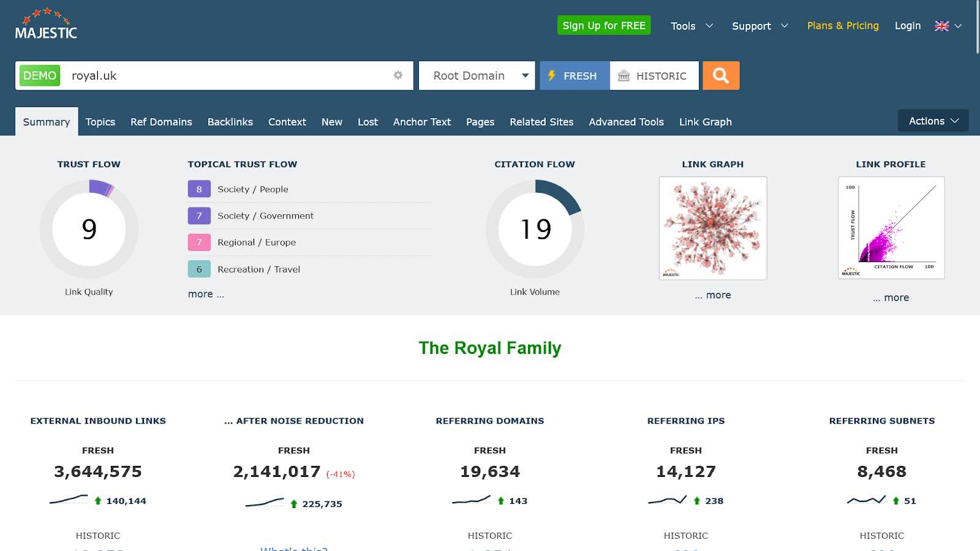Switch to the Anchor Text tab
Viewport: 980px width, 551px height.
tap(422, 122)
